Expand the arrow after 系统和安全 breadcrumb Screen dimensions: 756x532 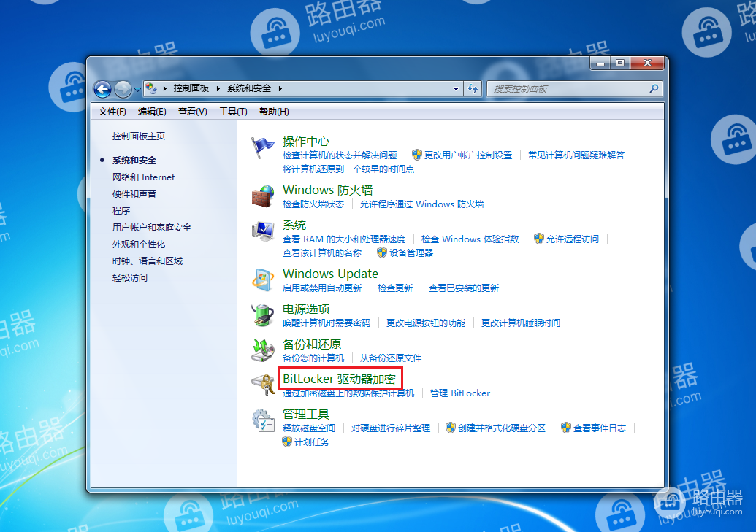point(280,89)
